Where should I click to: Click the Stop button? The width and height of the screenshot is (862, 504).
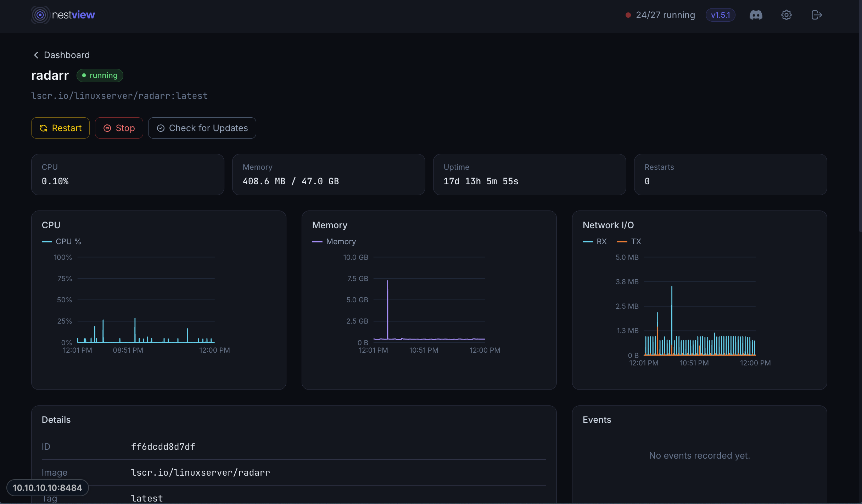click(119, 128)
